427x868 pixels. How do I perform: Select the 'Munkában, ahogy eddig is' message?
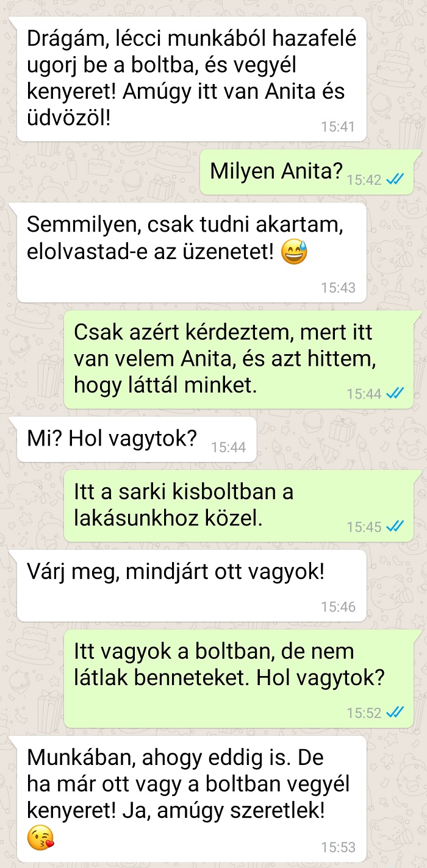(192, 799)
